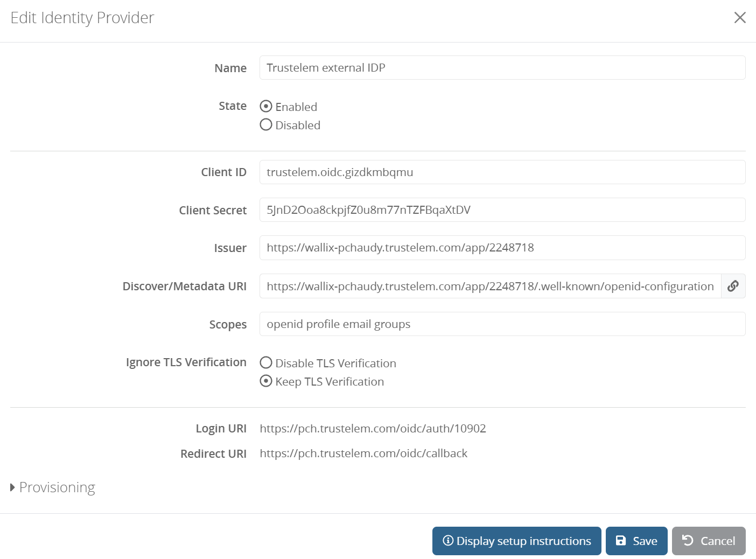
Task: Choose Disable TLS Verification option
Action: coord(266,362)
